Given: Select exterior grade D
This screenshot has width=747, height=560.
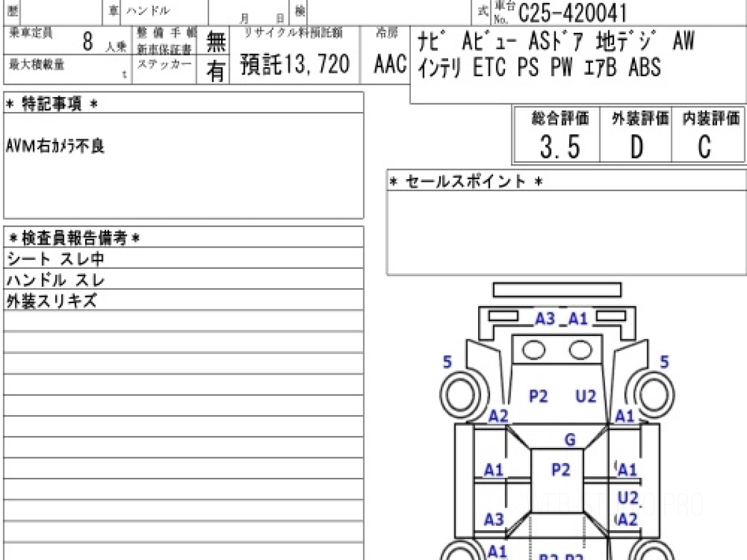Looking at the screenshot, I should pyautogui.click(x=636, y=147).
